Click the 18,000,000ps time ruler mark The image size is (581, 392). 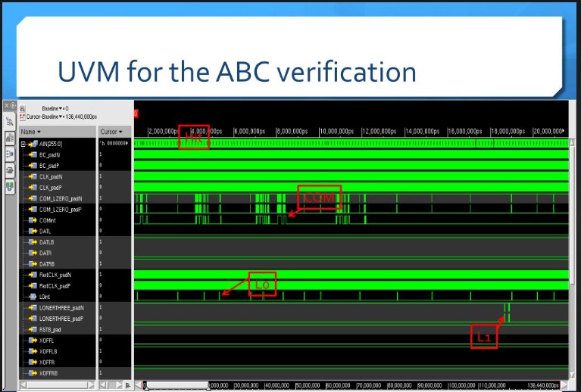coord(508,132)
